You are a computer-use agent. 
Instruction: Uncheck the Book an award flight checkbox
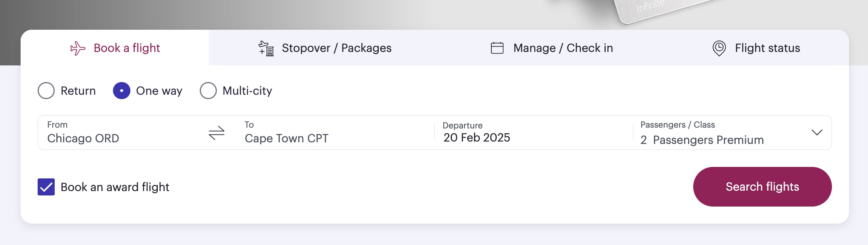click(46, 187)
